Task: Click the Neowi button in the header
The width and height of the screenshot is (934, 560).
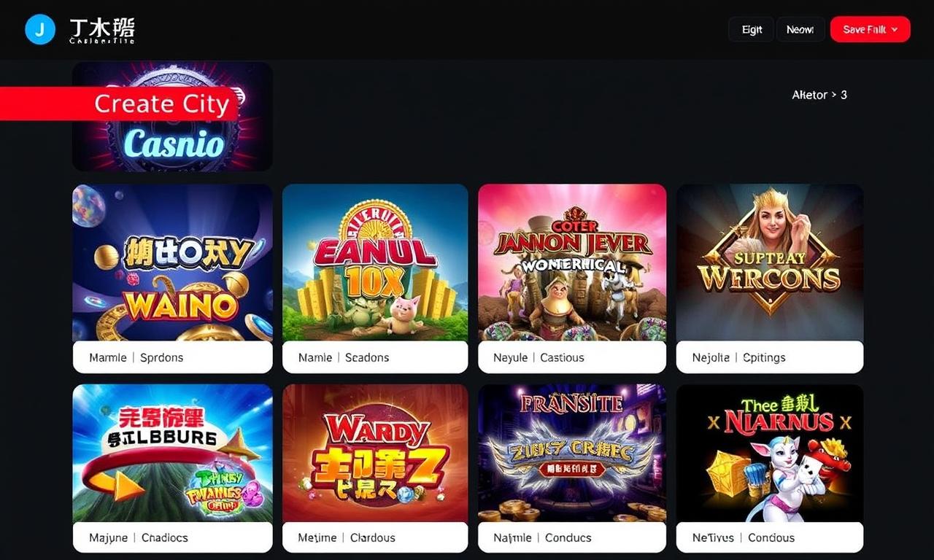Action: 800,29
